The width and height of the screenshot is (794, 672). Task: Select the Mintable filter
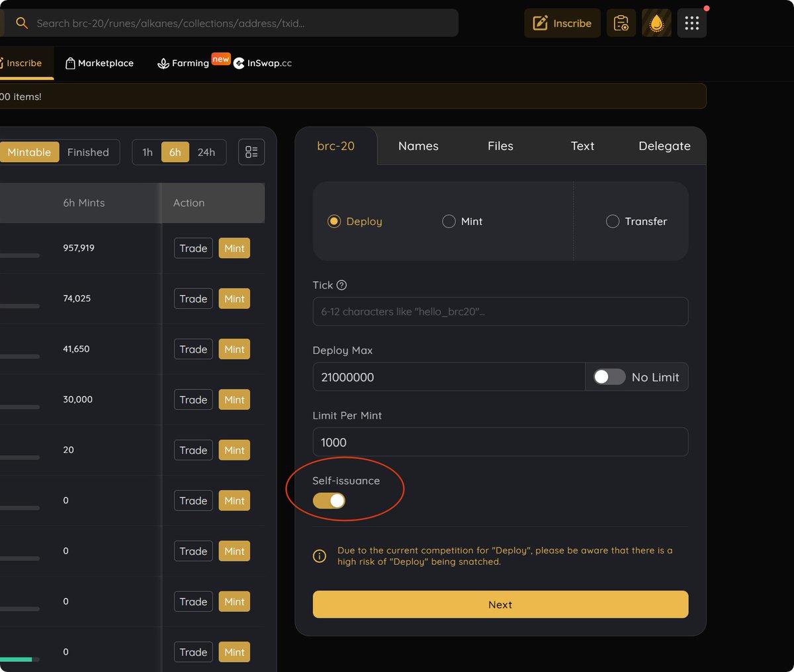pyautogui.click(x=29, y=152)
